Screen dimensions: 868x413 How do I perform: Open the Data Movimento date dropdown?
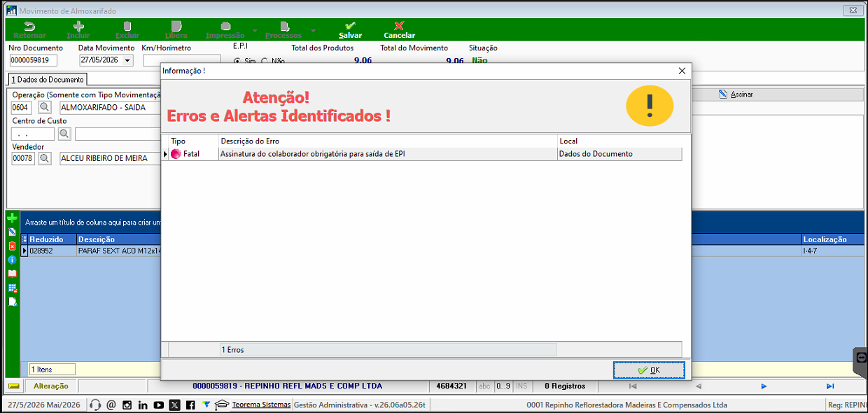(x=127, y=60)
